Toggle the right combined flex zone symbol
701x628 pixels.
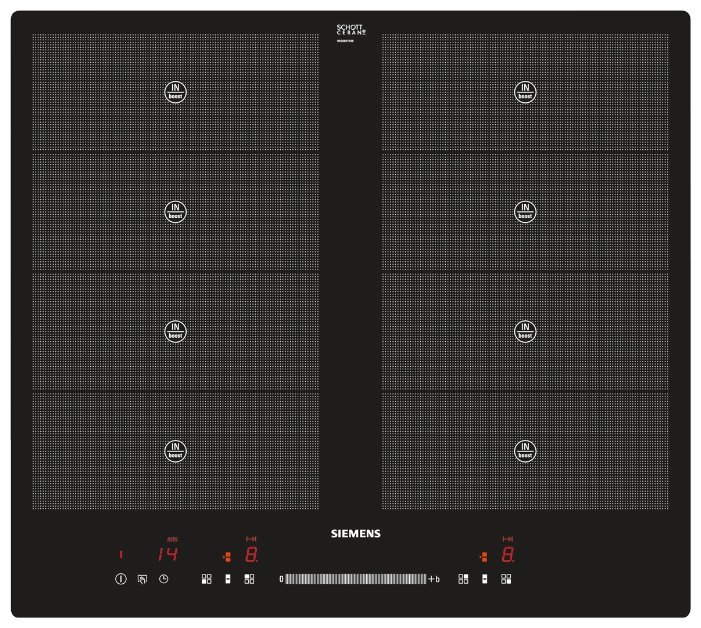485,579
